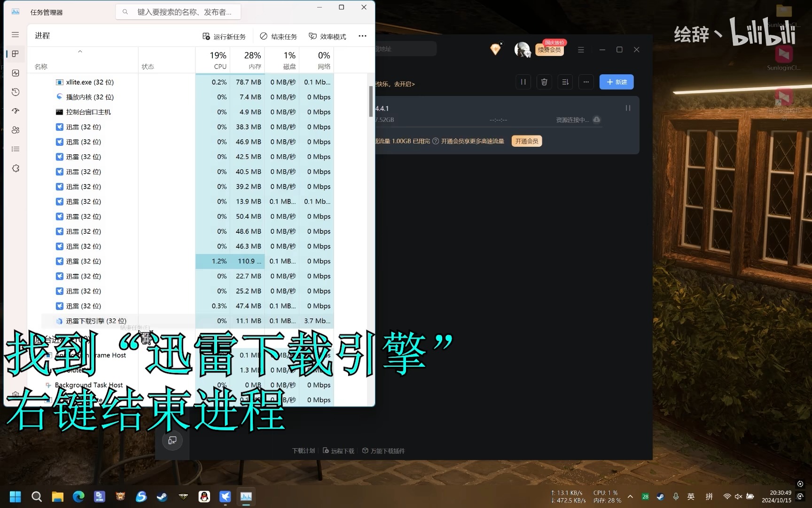
Task: Switch to Xunlei app in taskbar
Action: pyautogui.click(x=225, y=496)
